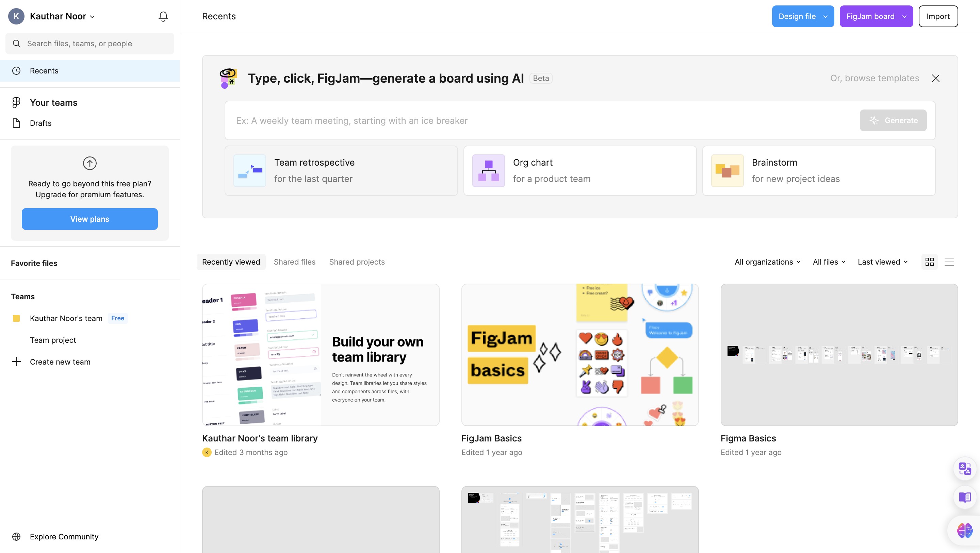Click the plus icon for new team
The width and height of the screenshot is (980, 553).
(x=16, y=362)
